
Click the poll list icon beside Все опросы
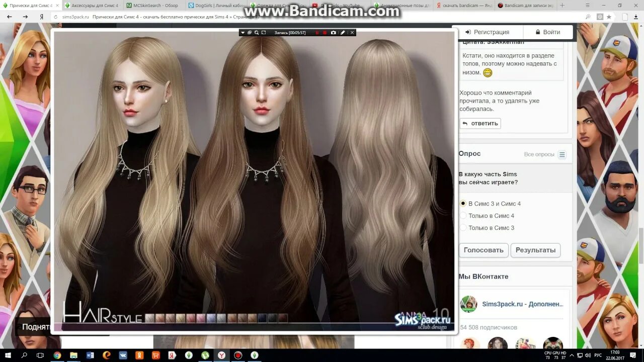562,155
